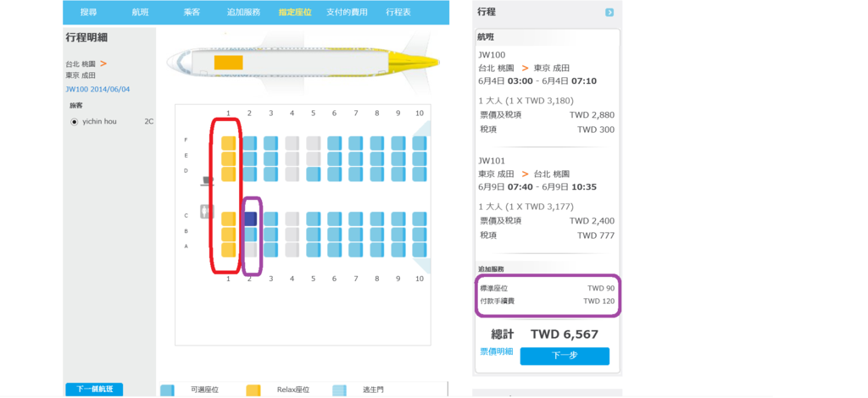The width and height of the screenshot is (868, 398).
Task: Go to the 追加服務 tab
Action: click(243, 12)
